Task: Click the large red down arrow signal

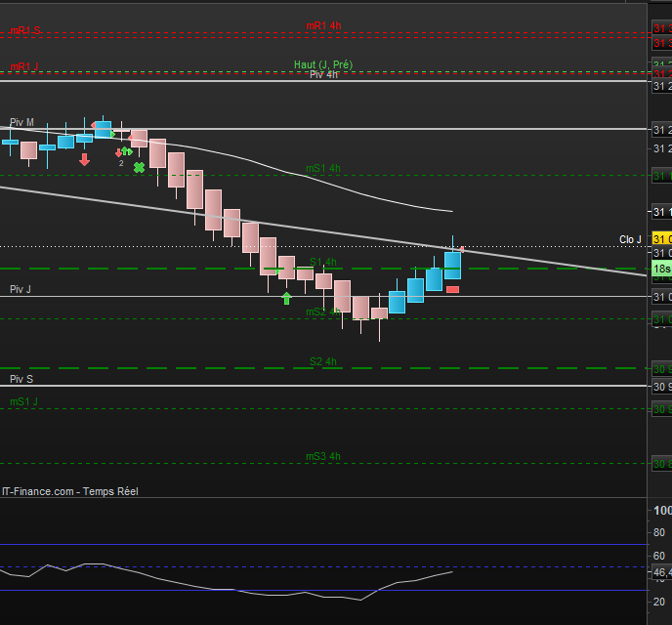Action: point(84,160)
